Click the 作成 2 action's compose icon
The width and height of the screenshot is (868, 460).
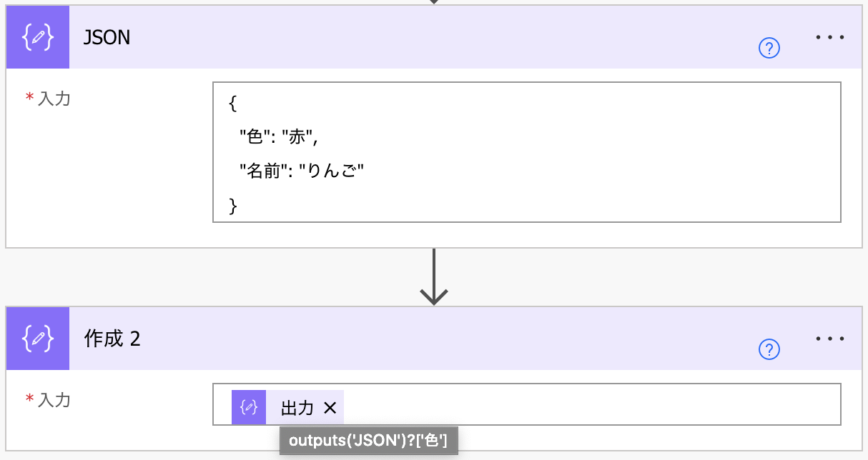pos(38,339)
